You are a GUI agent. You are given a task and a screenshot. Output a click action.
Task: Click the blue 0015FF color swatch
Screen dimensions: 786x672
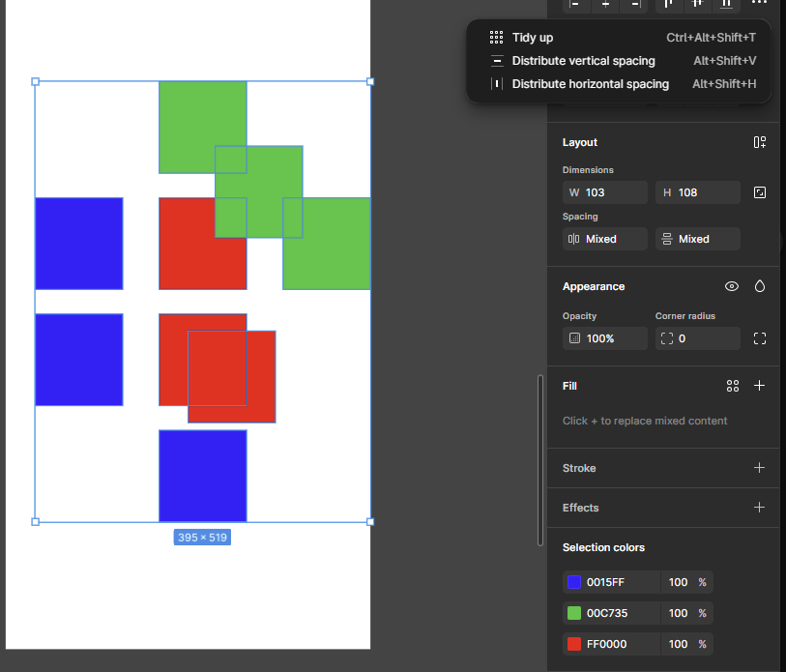(574, 582)
